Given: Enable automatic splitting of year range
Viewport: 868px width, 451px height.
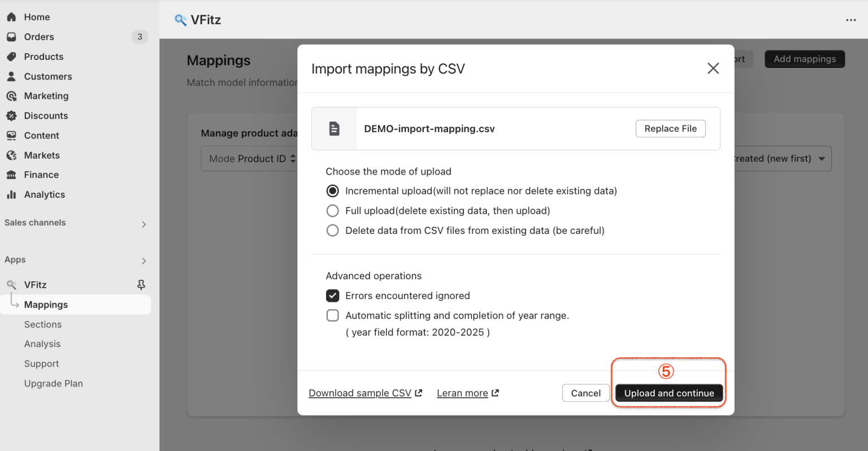Looking at the screenshot, I should 332,315.
